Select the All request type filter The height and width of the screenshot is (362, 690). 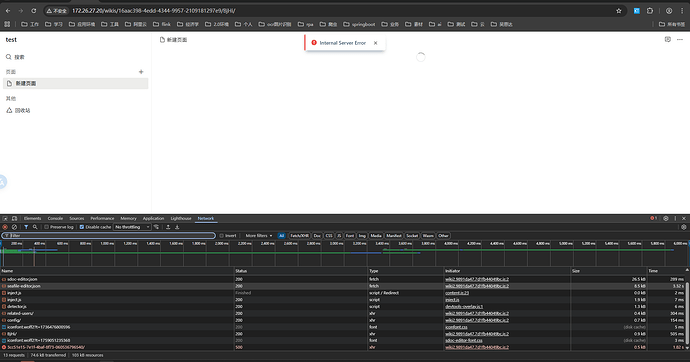(x=281, y=236)
